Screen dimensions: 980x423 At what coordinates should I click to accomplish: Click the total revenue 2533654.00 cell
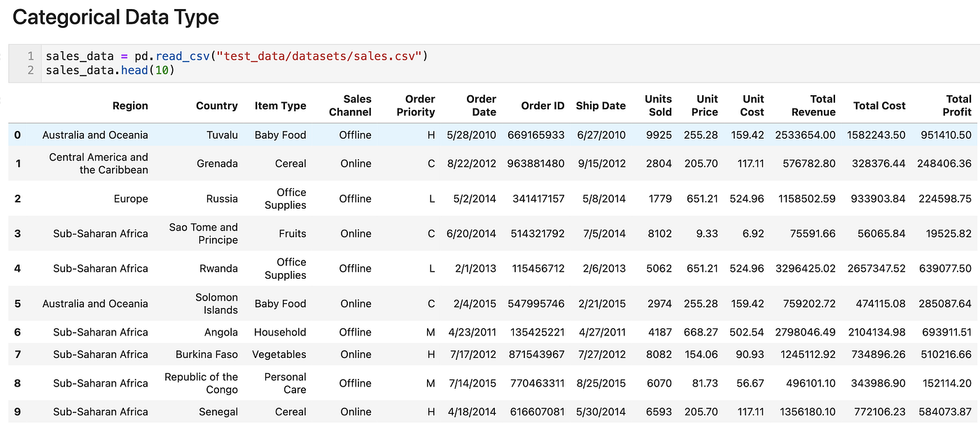click(805, 134)
